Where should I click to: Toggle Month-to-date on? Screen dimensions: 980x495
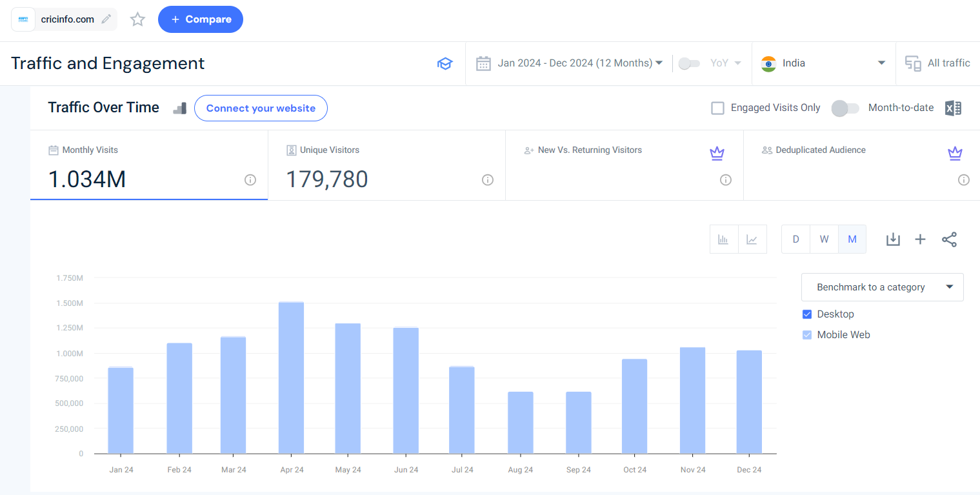(x=845, y=108)
